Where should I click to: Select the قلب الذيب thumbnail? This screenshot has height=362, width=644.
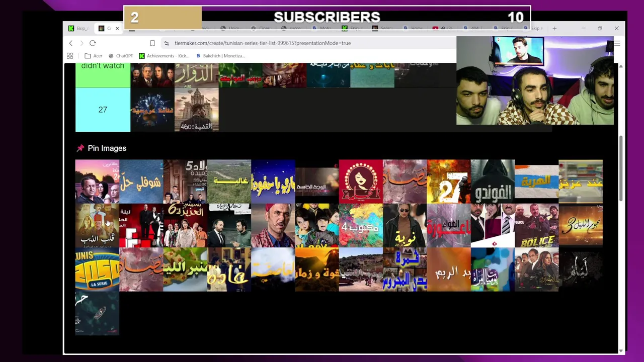pos(97,226)
